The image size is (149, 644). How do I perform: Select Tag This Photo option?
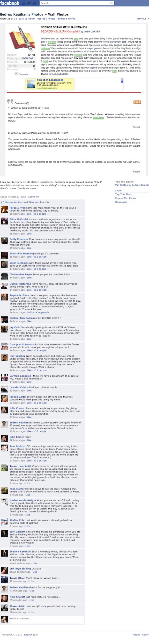click(x=124, y=194)
